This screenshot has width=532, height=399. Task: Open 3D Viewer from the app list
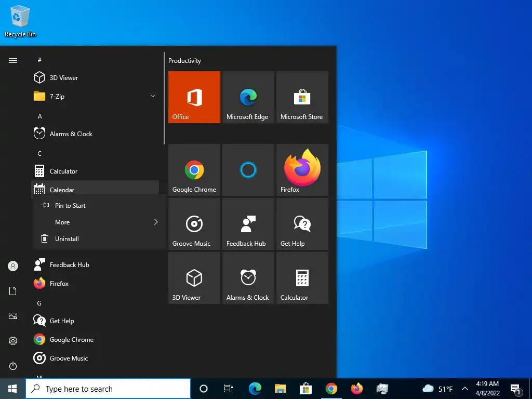[x=95, y=78]
